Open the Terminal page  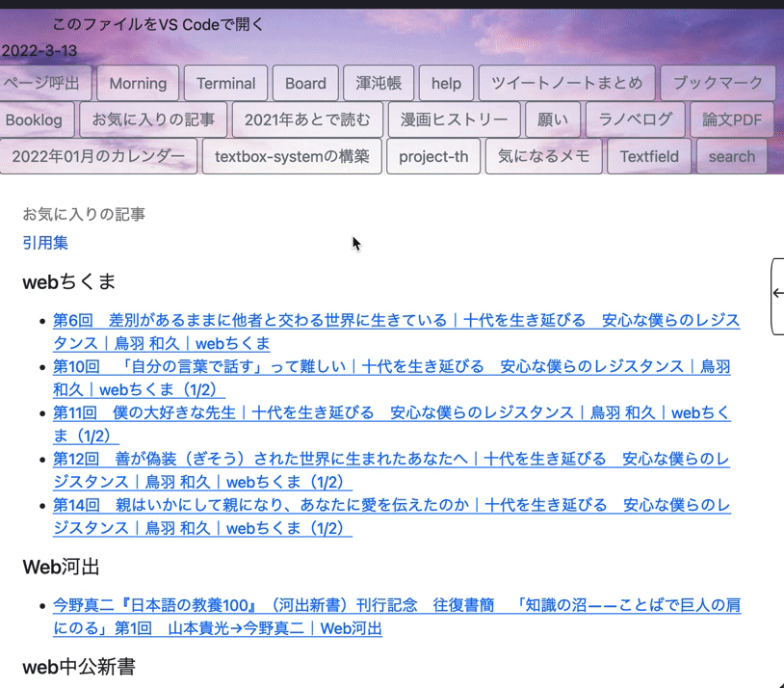click(x=225, y=83)
